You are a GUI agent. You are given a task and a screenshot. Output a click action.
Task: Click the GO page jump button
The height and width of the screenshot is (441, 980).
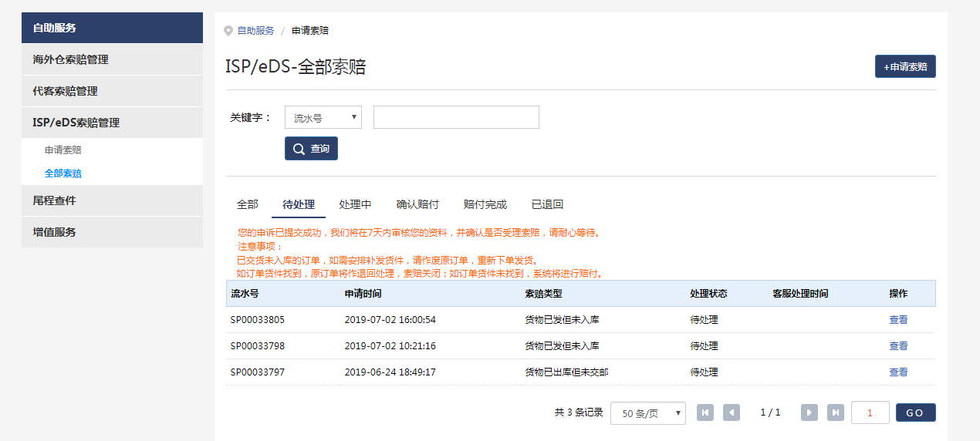click(x=915, y=412)
